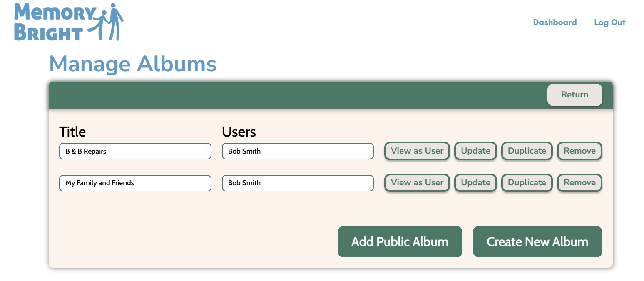View My Family and Friends as user
This screenshot has height=281, width=644.
coord(417,183)
